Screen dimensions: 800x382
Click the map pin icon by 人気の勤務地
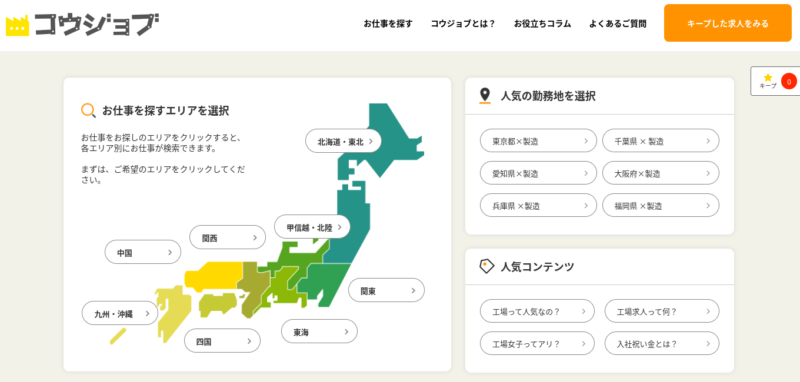(485, 95)
